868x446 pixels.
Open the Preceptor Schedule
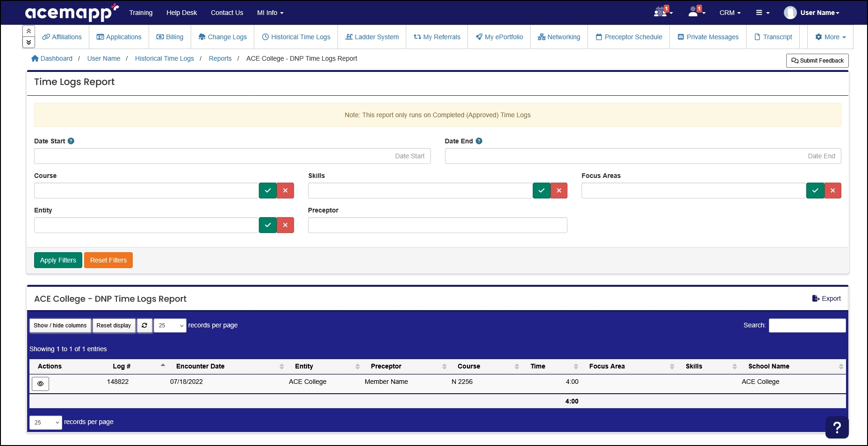click(x=628, y=37)
